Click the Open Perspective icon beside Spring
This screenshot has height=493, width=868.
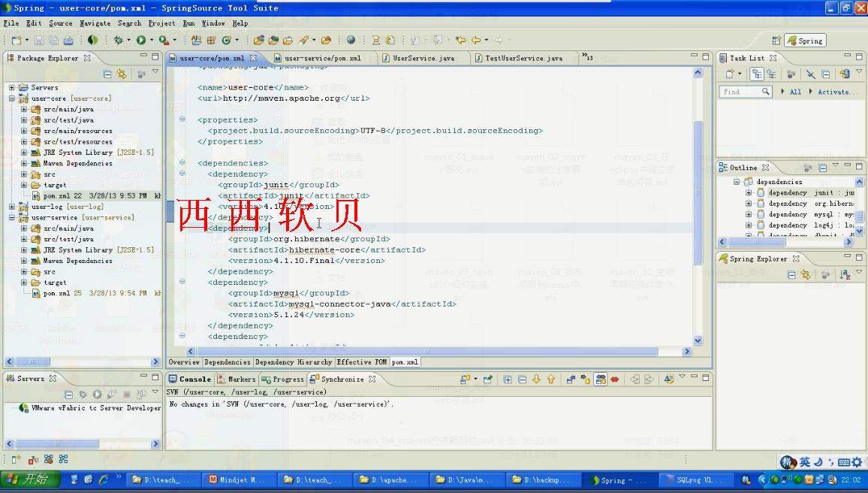[776, 41]
